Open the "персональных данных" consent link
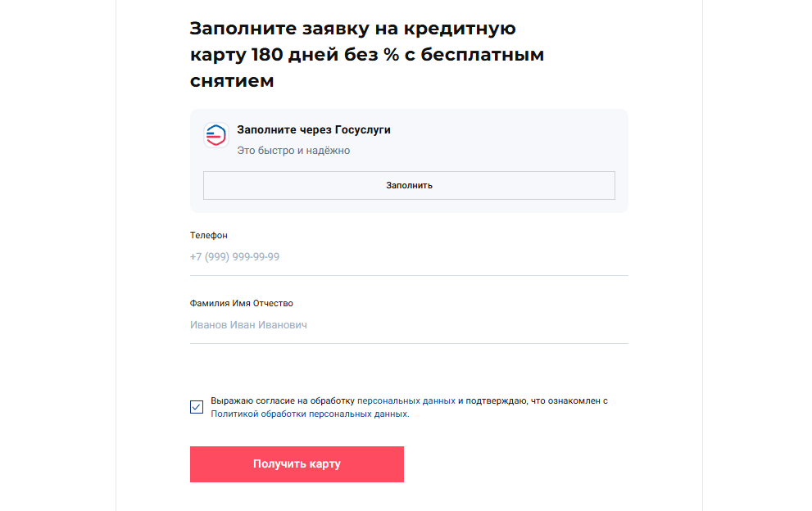Viewport: 812px width, 511px height. tap(406, 401)
